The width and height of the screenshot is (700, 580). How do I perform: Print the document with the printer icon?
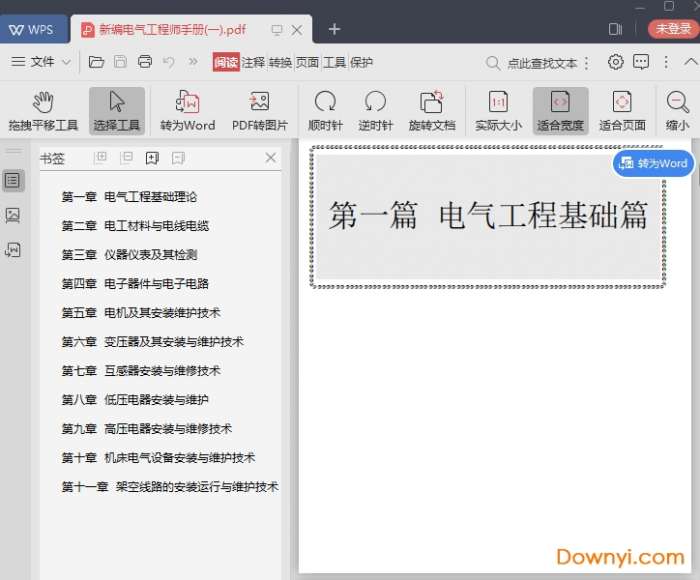point(145,62)
